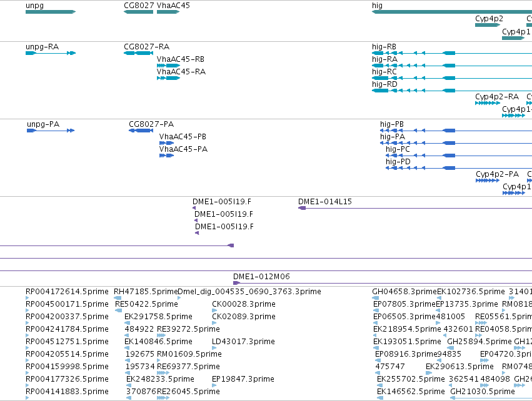Viewport: 532px width, 401px height.
Task: Select the EK146562.5prime EST label
Action: [x=411, y=392]
